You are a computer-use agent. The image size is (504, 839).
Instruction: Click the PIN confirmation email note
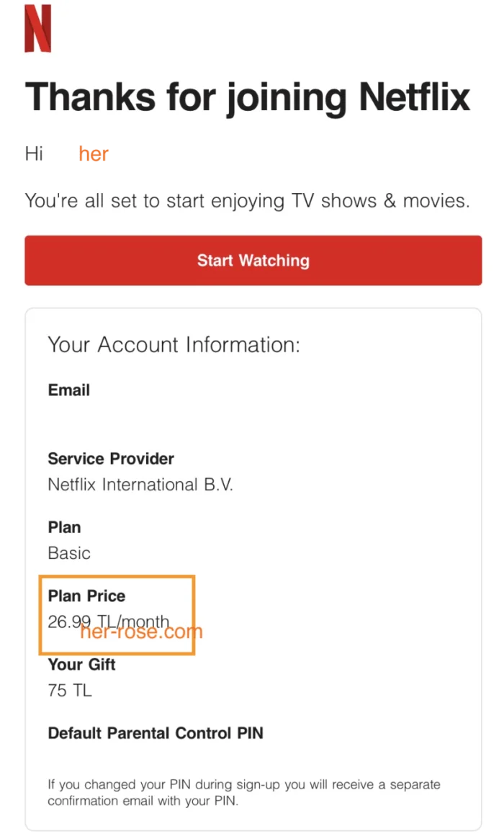(243, 791)
